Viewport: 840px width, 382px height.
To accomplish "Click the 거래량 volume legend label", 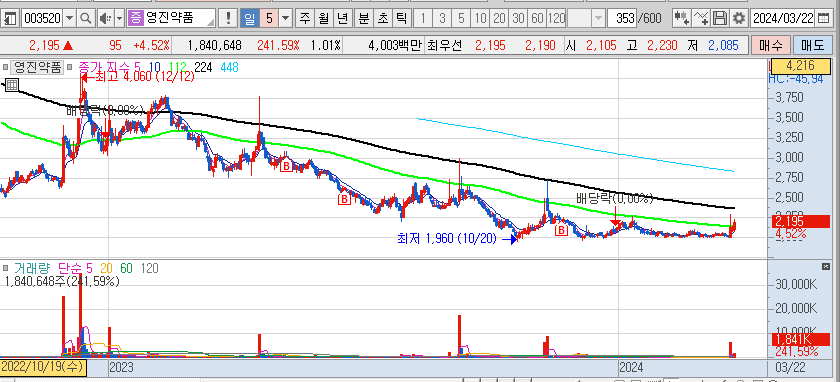I will click(x=31, y=268).
